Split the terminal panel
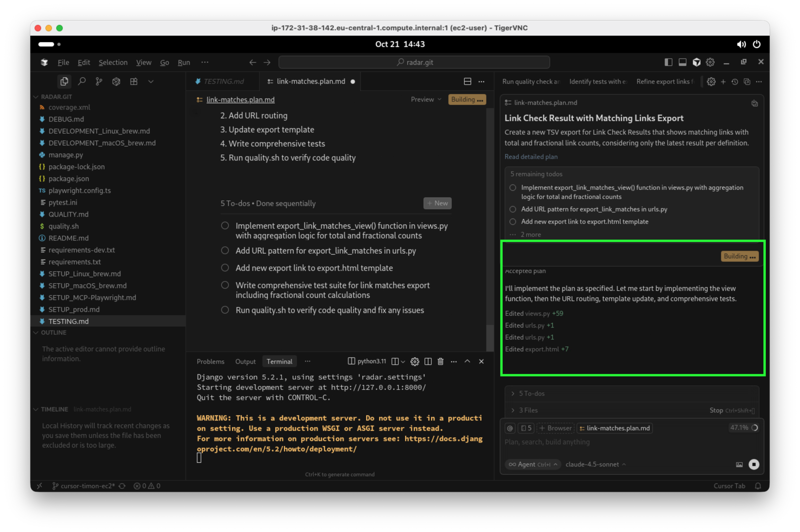Screen dimensions: 800x532 (428, 361)
